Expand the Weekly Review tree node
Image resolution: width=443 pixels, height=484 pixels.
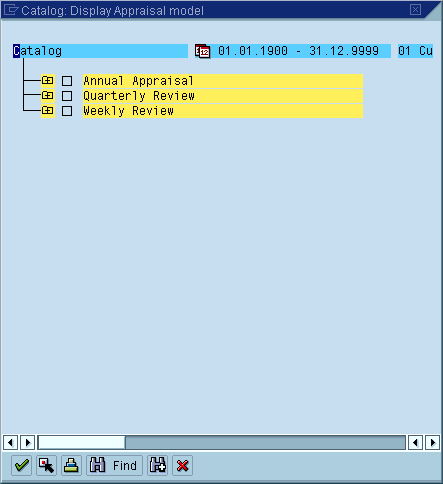coord(47,110)
